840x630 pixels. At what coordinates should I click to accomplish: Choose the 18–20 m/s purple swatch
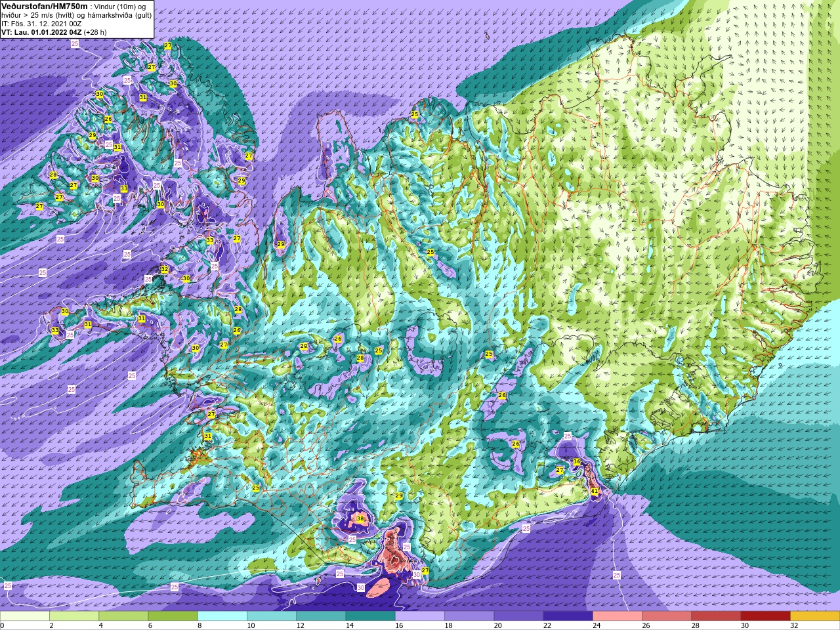click(x=469, y=616)
